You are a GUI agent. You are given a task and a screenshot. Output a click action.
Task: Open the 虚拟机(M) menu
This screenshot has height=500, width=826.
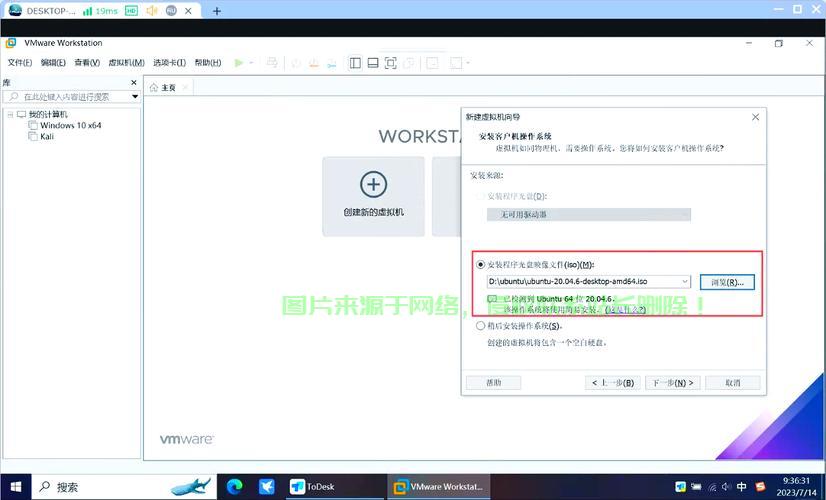point(126,63)
